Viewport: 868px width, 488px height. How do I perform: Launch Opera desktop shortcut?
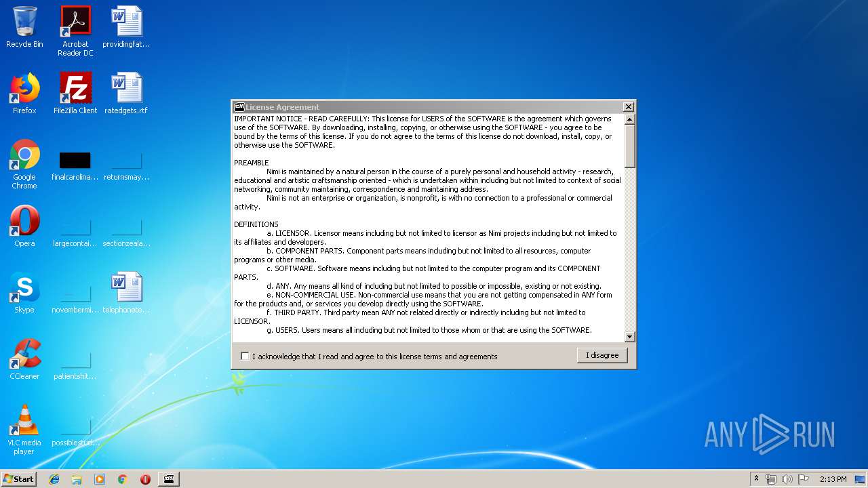click(x=24, y=226)
